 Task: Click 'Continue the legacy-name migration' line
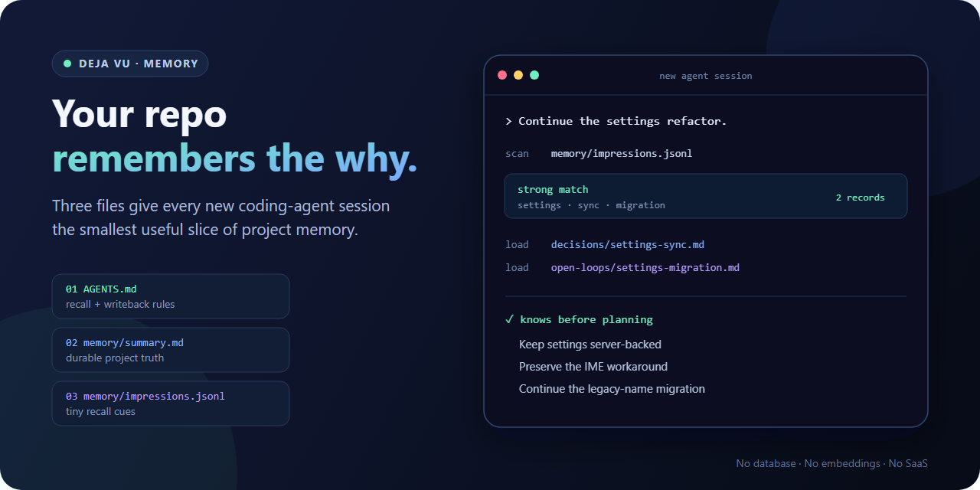(612, 389)
